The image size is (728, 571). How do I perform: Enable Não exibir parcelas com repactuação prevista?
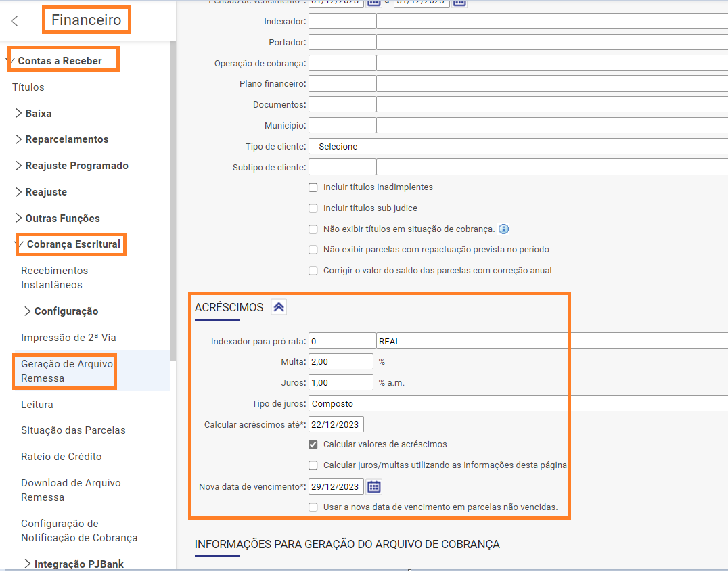tap(313, 250)
